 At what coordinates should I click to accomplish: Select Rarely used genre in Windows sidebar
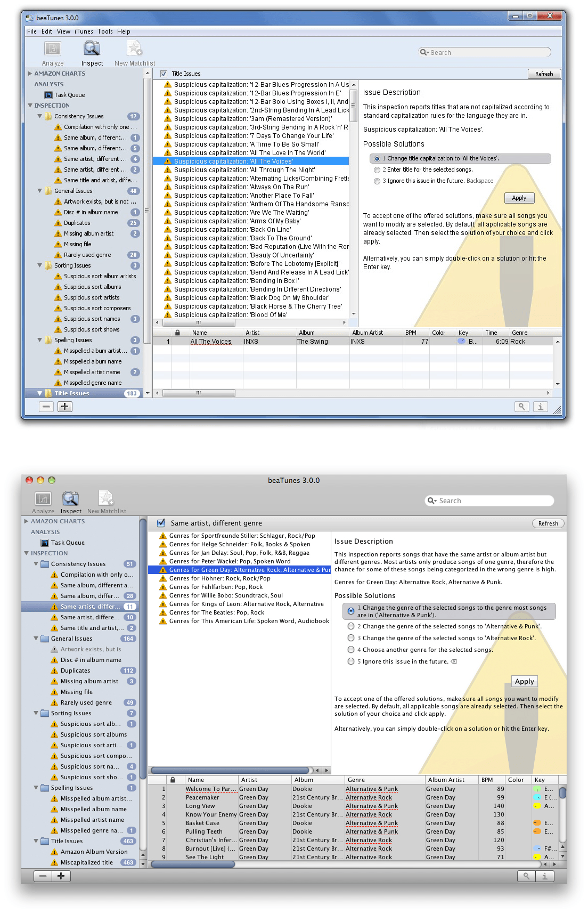click(x=87, y=255)
